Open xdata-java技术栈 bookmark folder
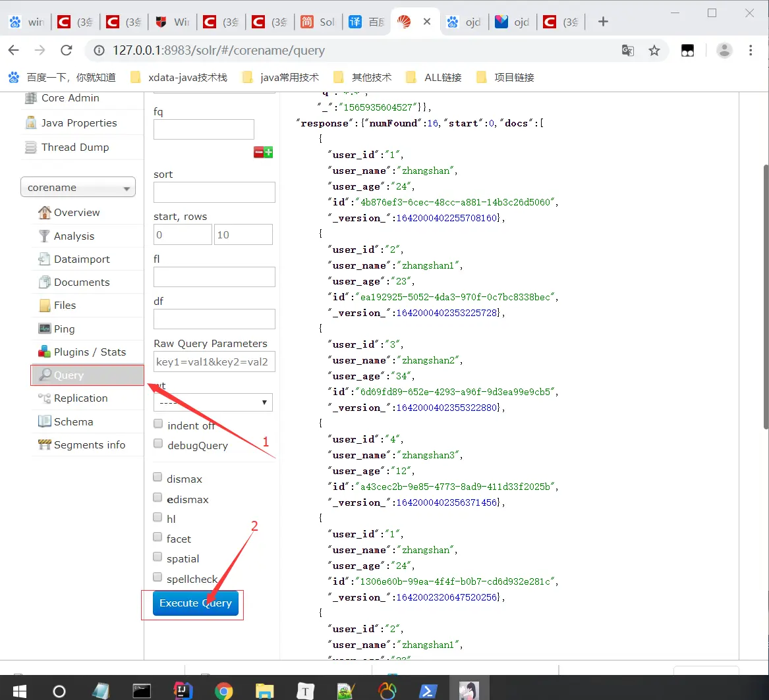 pos(179,78)
